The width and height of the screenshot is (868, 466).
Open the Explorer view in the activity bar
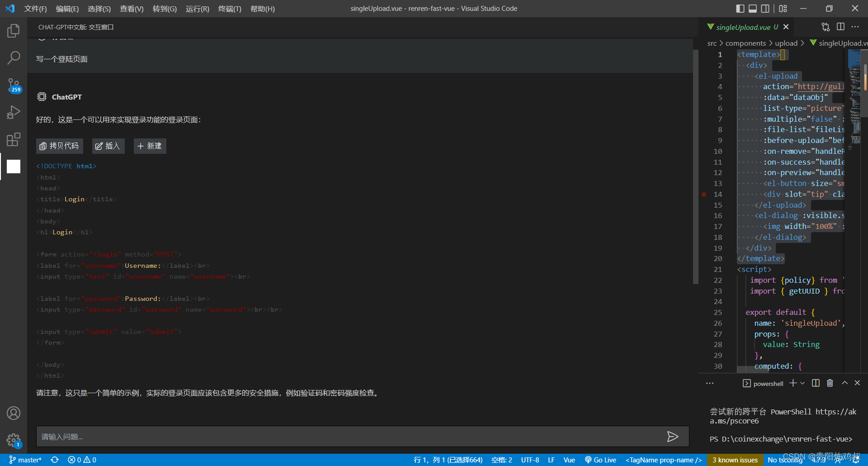tap(14, 31)
